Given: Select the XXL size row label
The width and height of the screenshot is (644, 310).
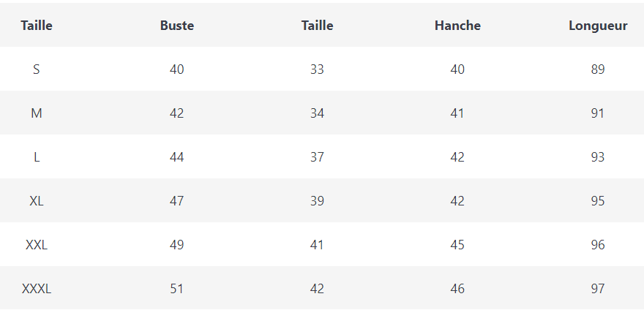Looking at the screenshot, I should point(37,245).
